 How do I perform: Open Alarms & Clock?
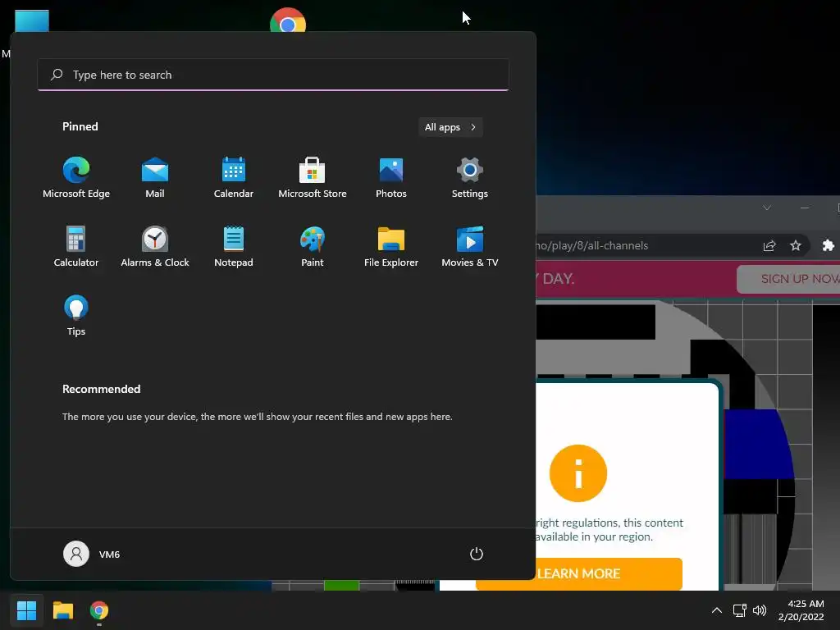[x=155, y=246]
